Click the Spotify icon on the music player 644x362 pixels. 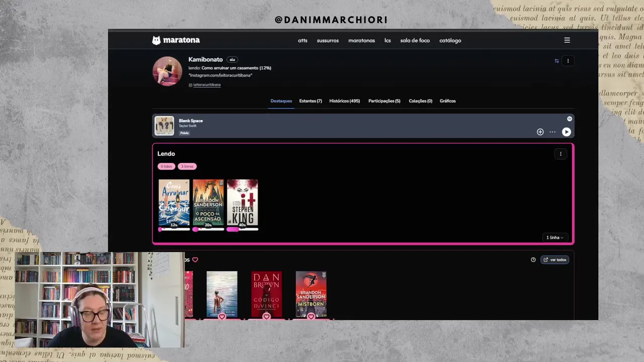pyautogui.click(x=570, y=119)
